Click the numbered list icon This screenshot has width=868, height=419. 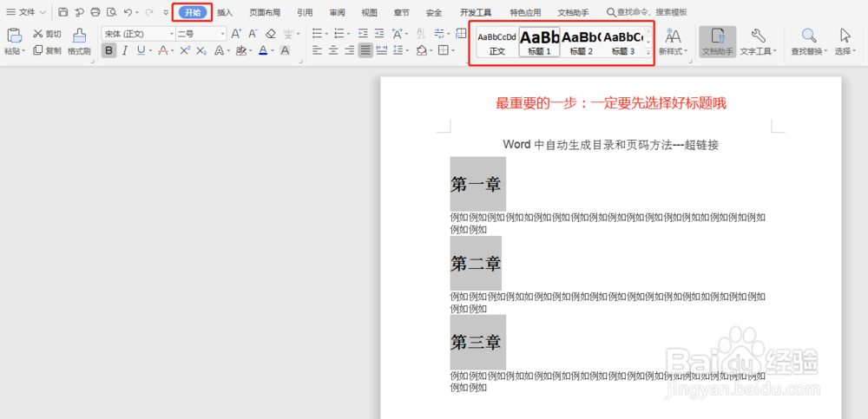(x=339, y=34)
